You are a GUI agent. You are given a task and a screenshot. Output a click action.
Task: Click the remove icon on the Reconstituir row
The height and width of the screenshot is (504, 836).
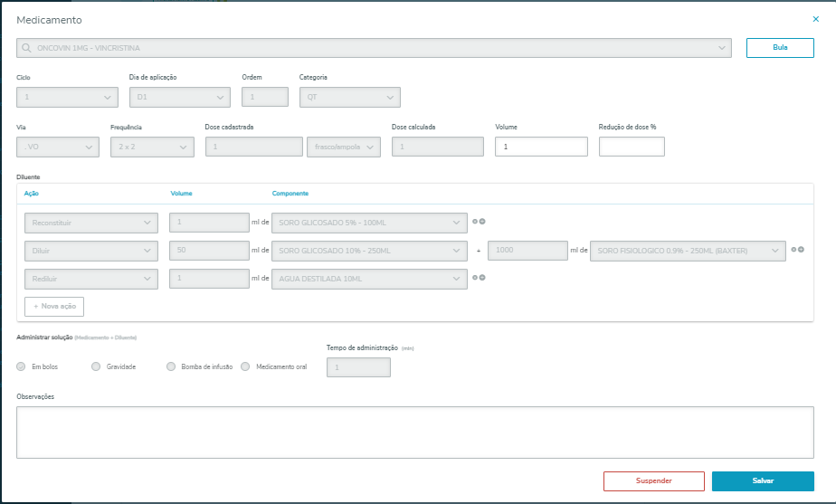click(474, 223)
